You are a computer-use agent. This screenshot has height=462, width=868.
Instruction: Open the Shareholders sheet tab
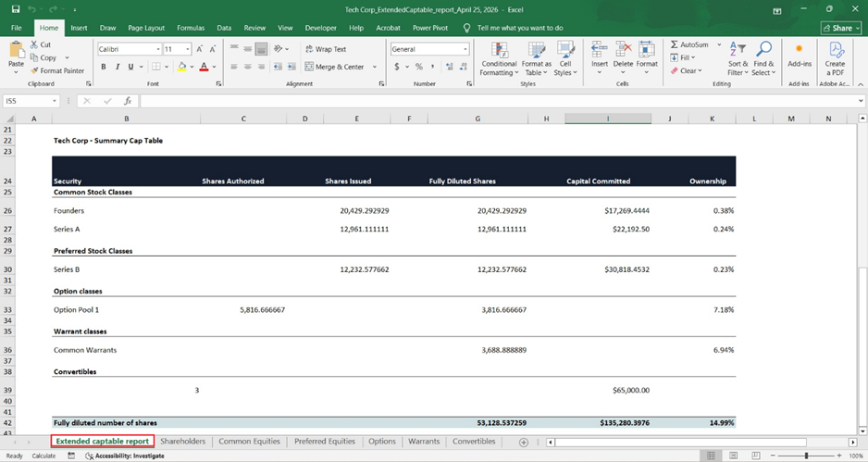(x=182, y=442)
